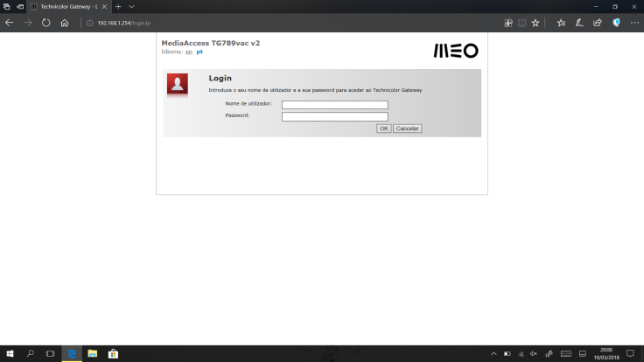Image resolution: width=644 pixels, height=362 pixels.
Task: Show hidden system tray icons
Action: [493, 354]
